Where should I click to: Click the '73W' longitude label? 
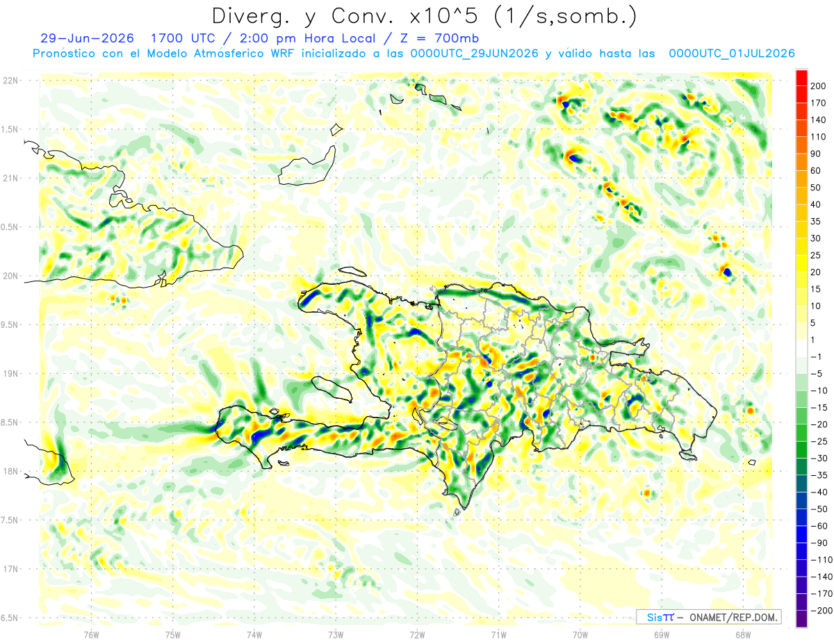336,634
